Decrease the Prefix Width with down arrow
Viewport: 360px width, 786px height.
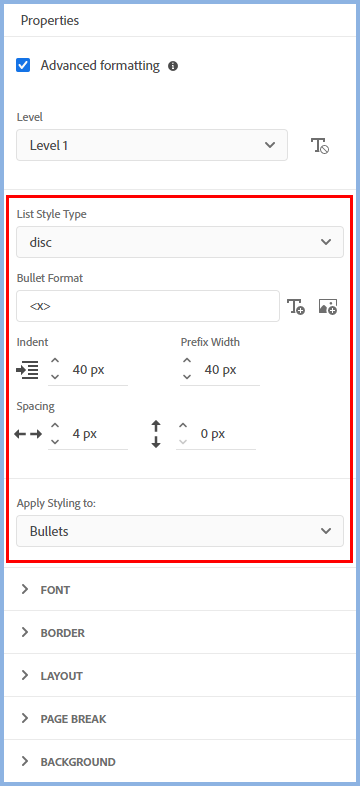tap(187, 377)
